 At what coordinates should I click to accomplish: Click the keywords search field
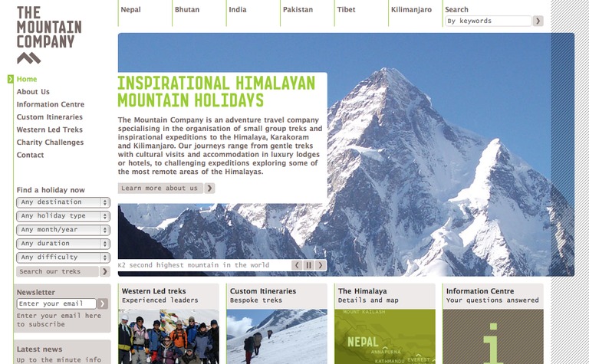pyautogui.click(x=489, y=21)
